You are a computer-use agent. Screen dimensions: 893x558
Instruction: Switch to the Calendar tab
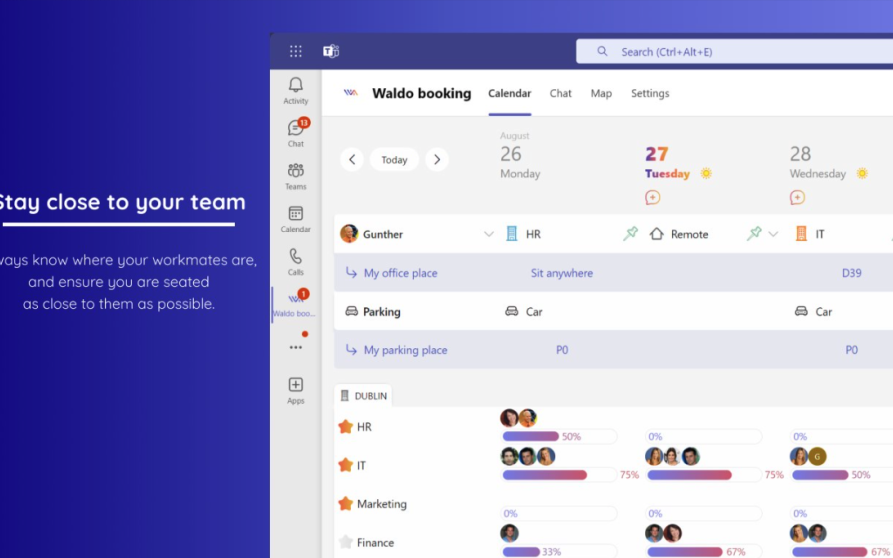tap(510, 93)
